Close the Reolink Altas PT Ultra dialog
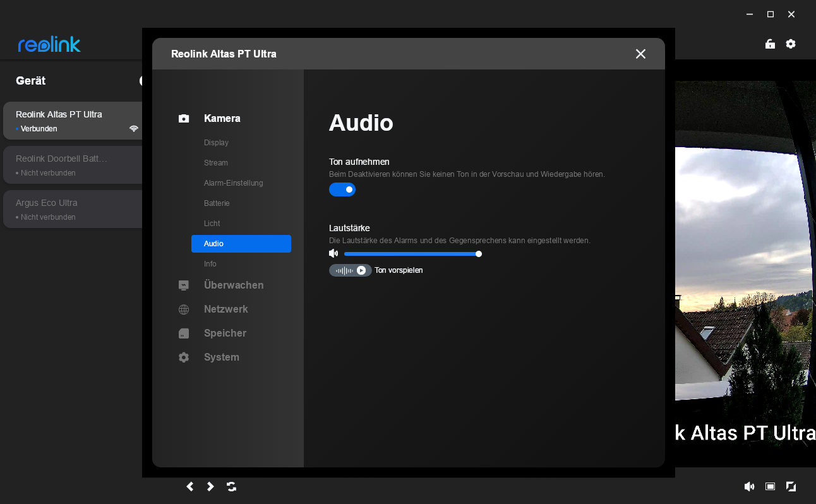 click(x=640, y=54)
